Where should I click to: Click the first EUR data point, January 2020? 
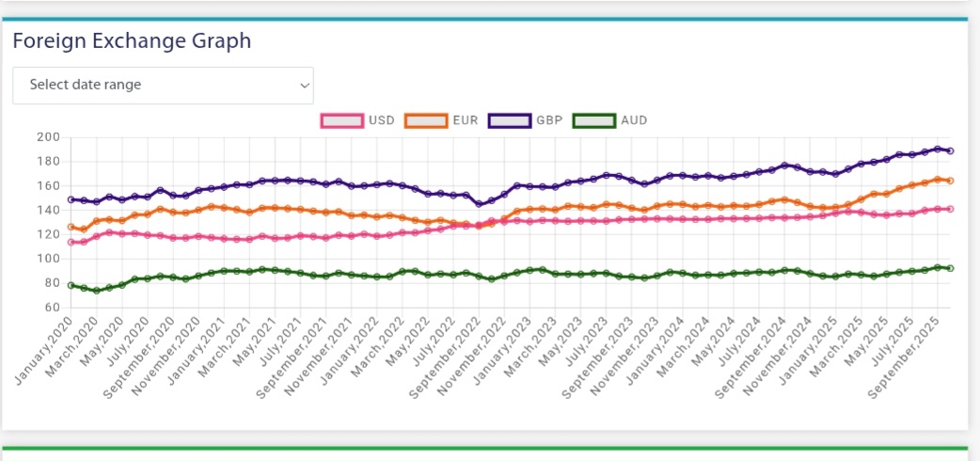(x=71, y=227)
